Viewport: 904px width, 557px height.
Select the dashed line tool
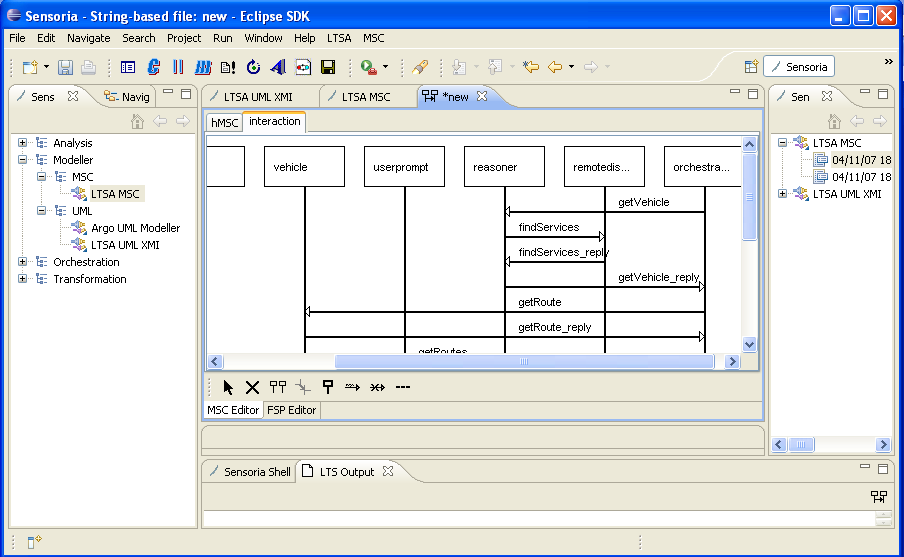click(x=402, y=387)
